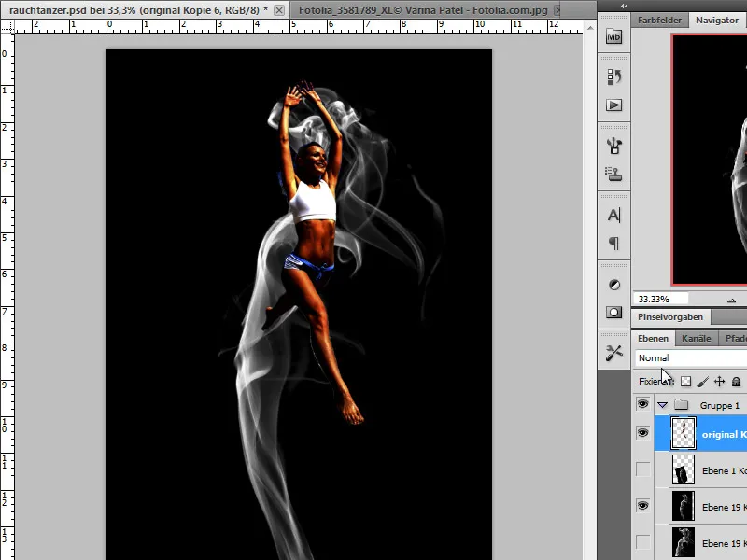The image size is (747, 560).
Task: Lock image pixels with brush icon
Action: (x=702, y=382)
